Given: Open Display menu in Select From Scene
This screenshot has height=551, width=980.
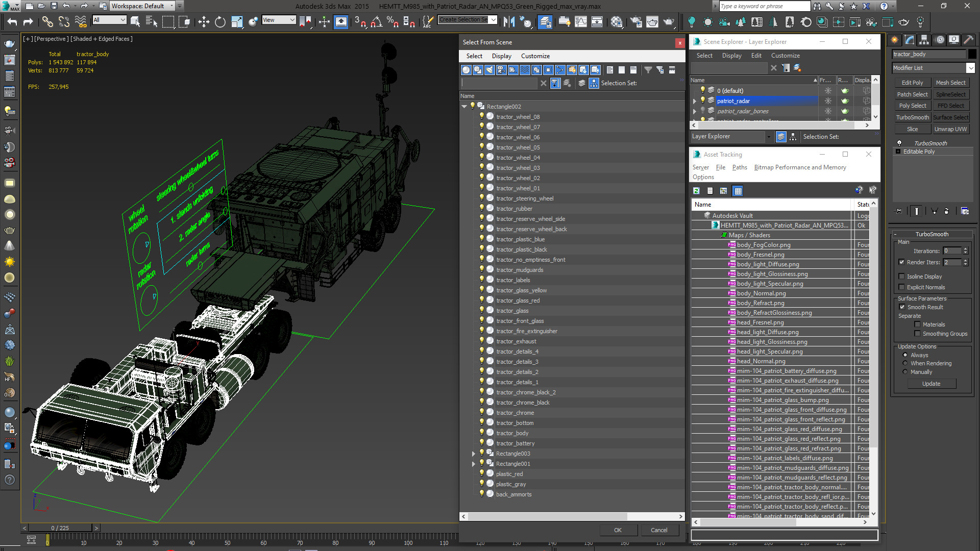Looking at the screenshot, I should click(501, 56).
